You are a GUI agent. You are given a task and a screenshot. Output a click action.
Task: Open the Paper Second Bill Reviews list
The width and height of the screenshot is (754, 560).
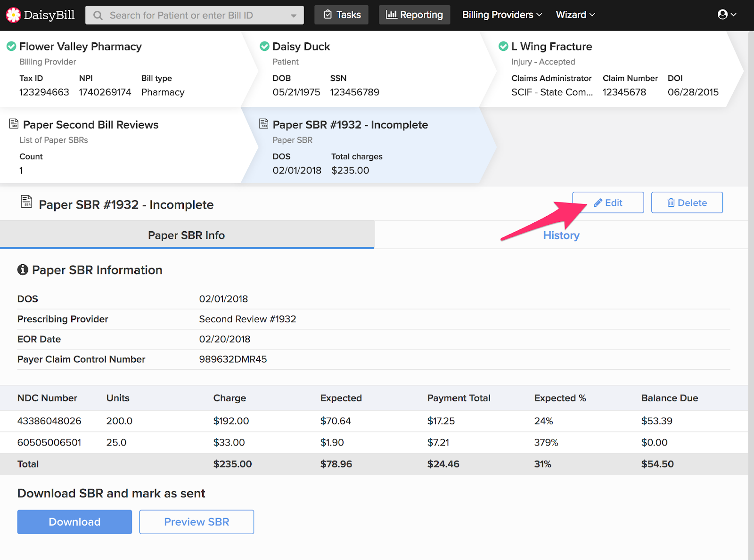click(90, 125)
